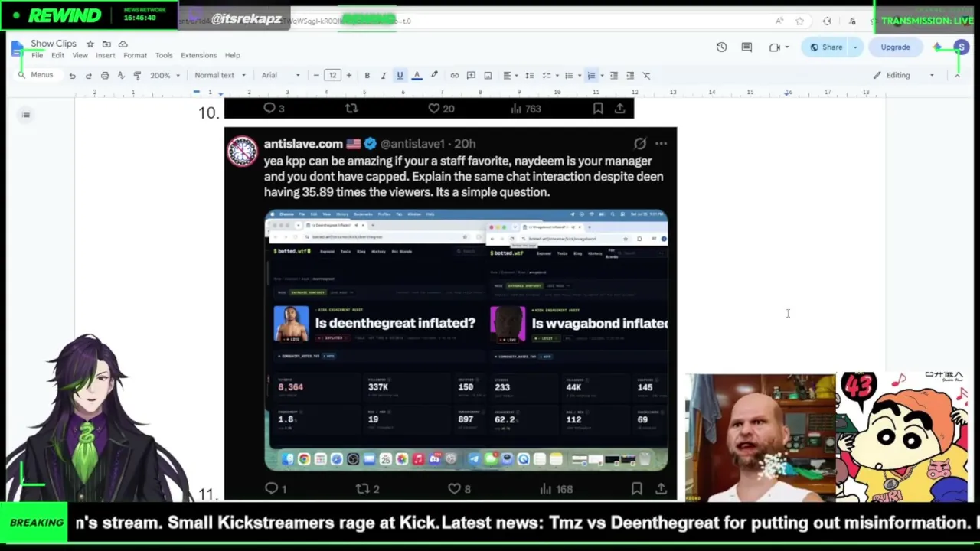Open the text color picker
This screenshot has width=980, height=551.
click(416, 76)
